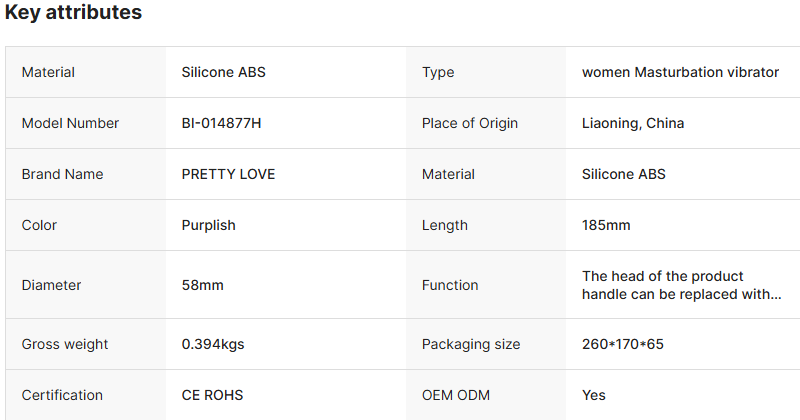Select the Place of Origin label
Image resolution: width=800 pixels, height=420 pixels.
[x=470, y=123]
